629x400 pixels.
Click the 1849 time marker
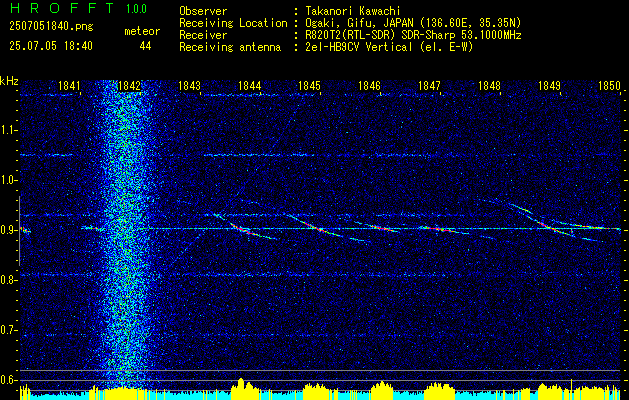[x=549, y=85]
